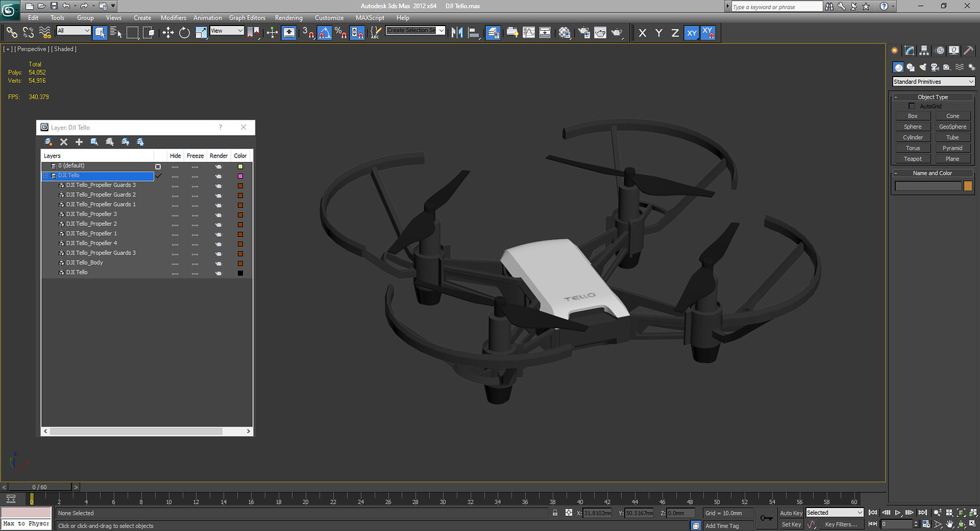Viewport: 980px width, 531px height.
Task: Toggle Selection Lock padlock icon
Action: coord(555,513)
